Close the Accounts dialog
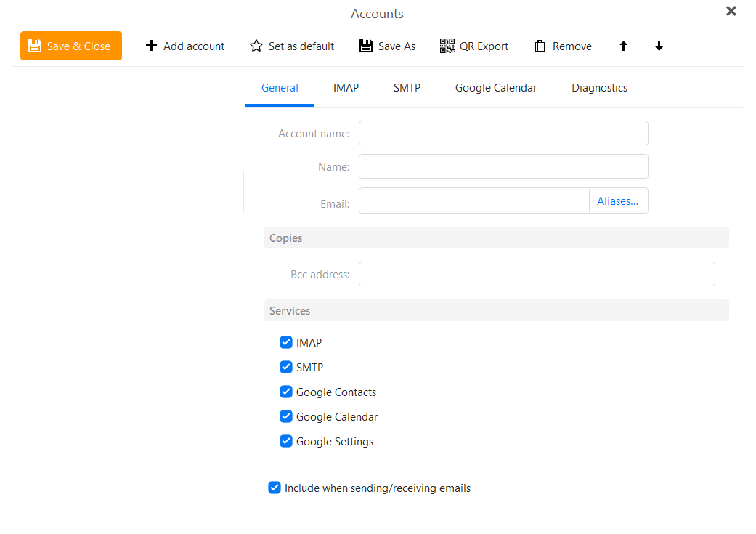This screenshot has height=534, width=756. pos(731,11)
